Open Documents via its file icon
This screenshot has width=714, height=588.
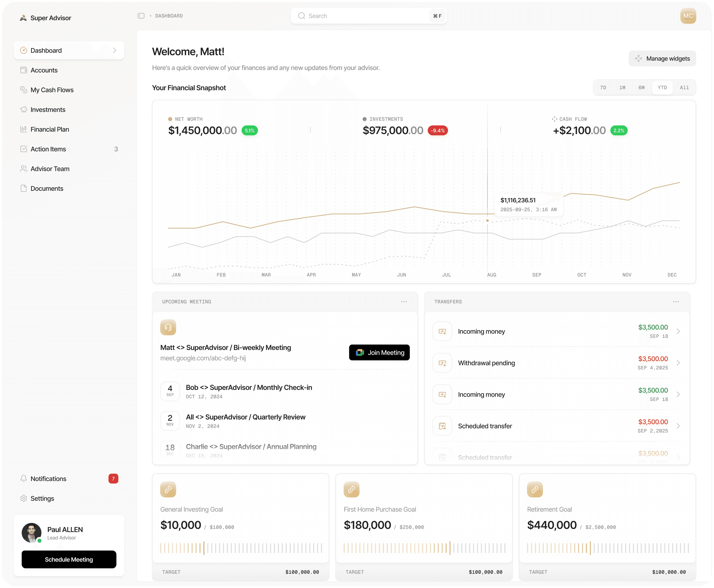[24, 188]
